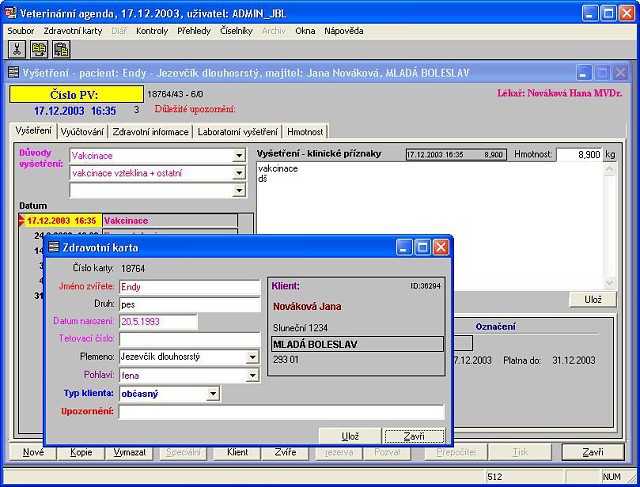The image size is (640, 487).
Task: Open the Kontroly menu
Action: pyautogui.click(x=152, y=31)
